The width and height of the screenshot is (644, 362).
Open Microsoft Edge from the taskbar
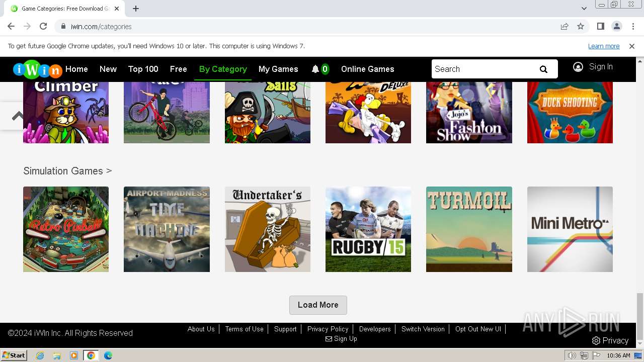coord(108,355)
